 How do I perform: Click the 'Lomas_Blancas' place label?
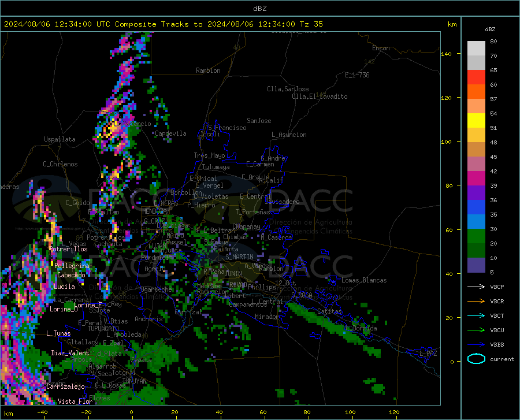364,280
